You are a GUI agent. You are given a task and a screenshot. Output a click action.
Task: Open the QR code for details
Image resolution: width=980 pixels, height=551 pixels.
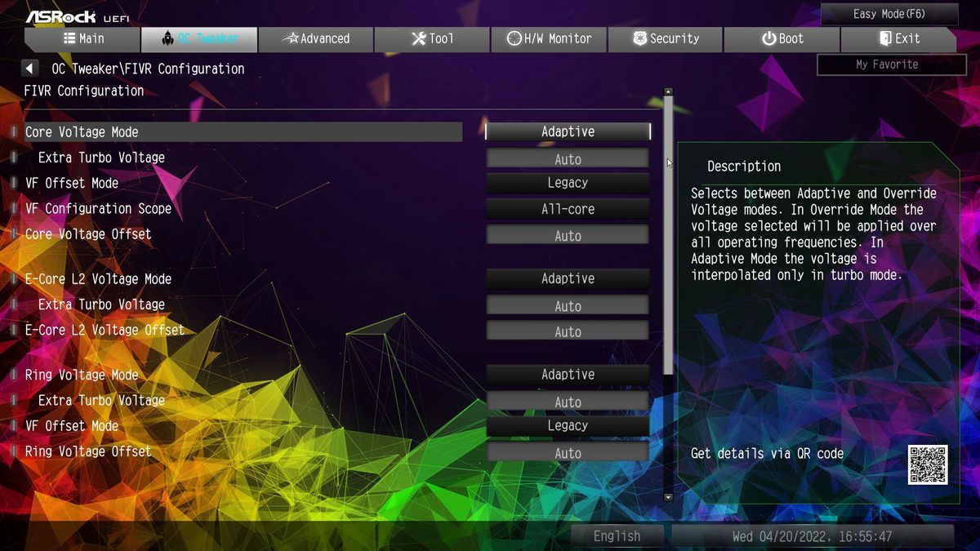pyautogui.click(x=928, y=464)
